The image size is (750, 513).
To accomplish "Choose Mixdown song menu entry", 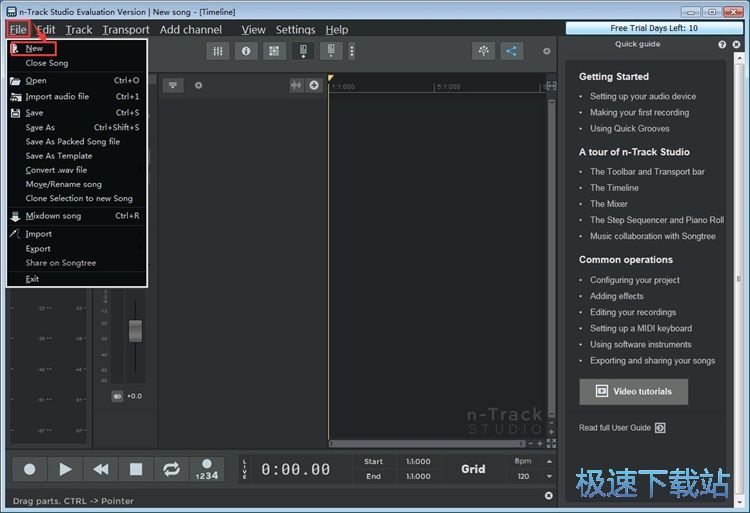I will [55, 216].
